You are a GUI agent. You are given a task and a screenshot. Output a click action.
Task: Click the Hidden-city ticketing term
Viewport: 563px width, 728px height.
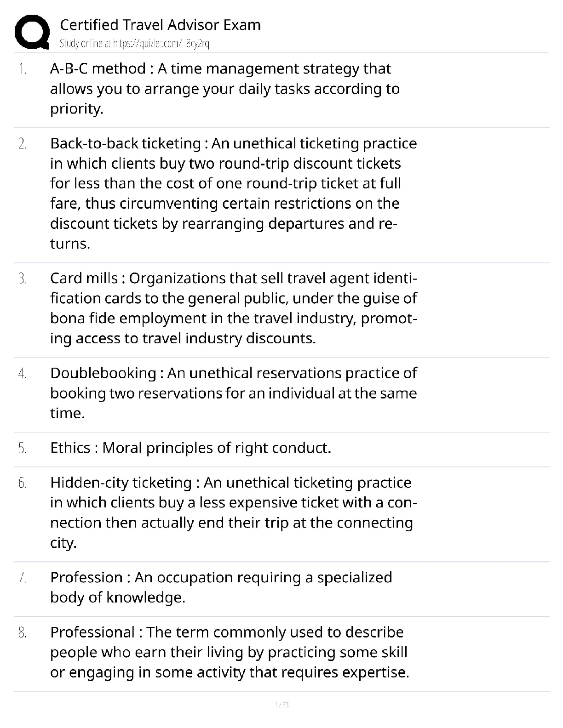pos(121,483)
